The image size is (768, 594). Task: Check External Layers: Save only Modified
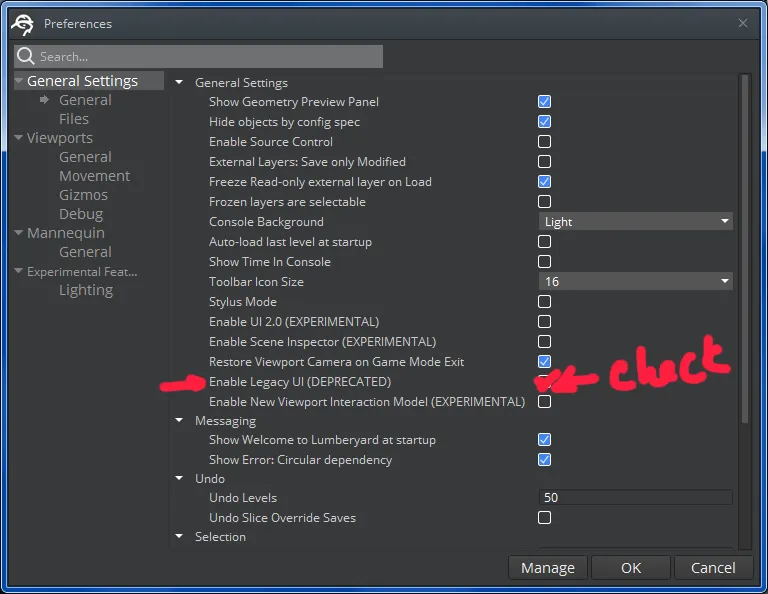pos(544,162)
